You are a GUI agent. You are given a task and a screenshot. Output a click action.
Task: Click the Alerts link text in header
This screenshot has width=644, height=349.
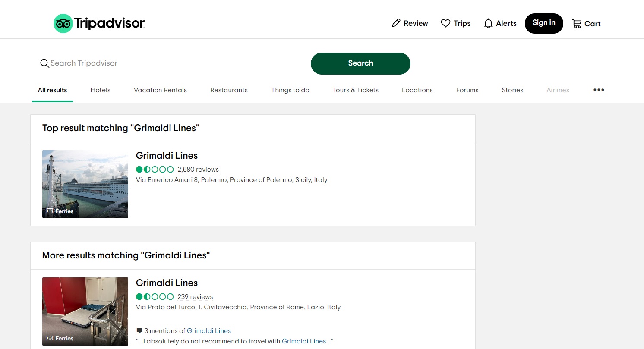pyautogui.click(x=506, y=23)
